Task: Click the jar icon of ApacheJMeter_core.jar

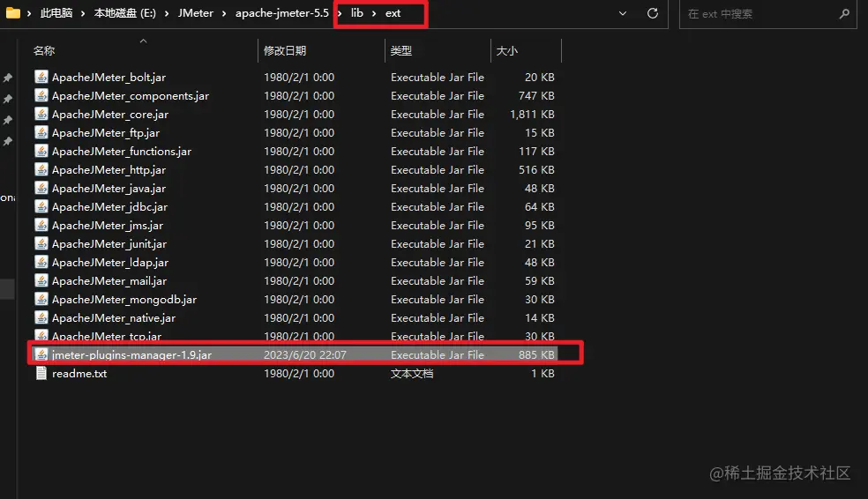Action: (41, 114)
